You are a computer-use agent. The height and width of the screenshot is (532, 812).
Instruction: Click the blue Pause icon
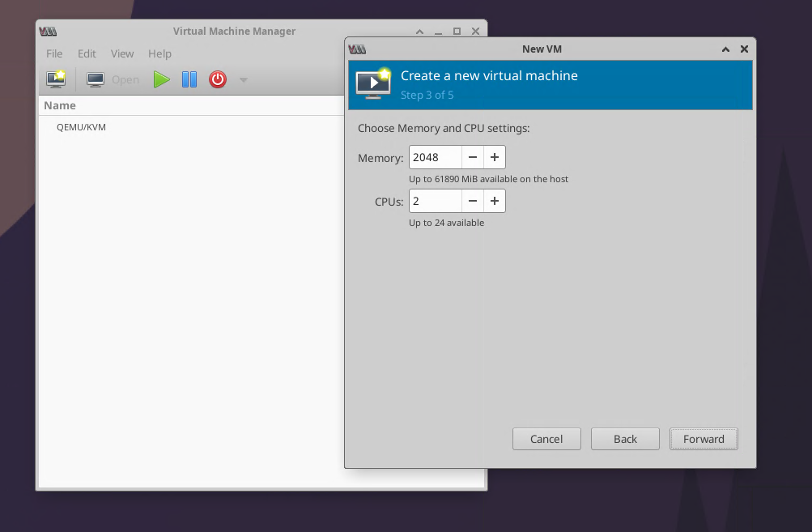(189, 79)
